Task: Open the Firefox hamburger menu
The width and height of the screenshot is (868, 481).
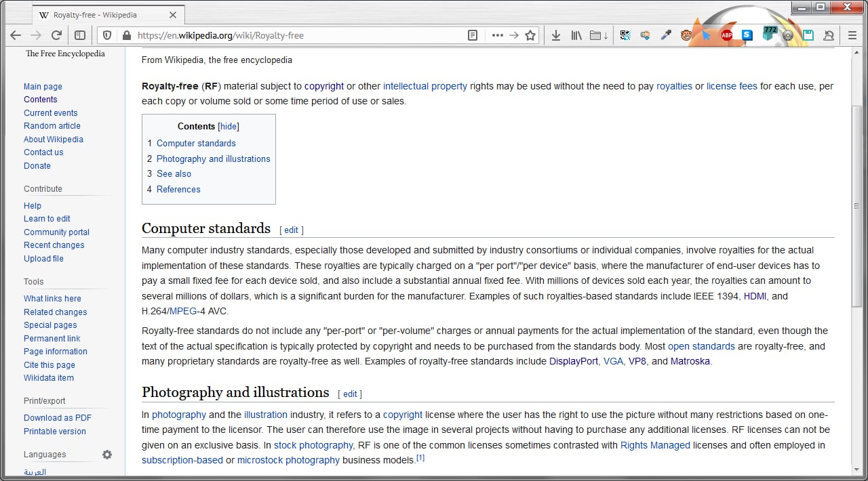Action: 852,35
